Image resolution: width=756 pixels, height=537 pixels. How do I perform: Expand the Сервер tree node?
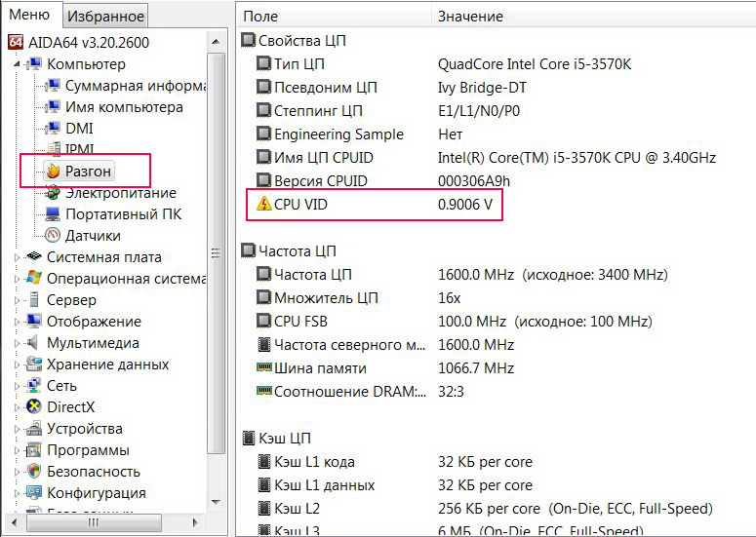17,300
